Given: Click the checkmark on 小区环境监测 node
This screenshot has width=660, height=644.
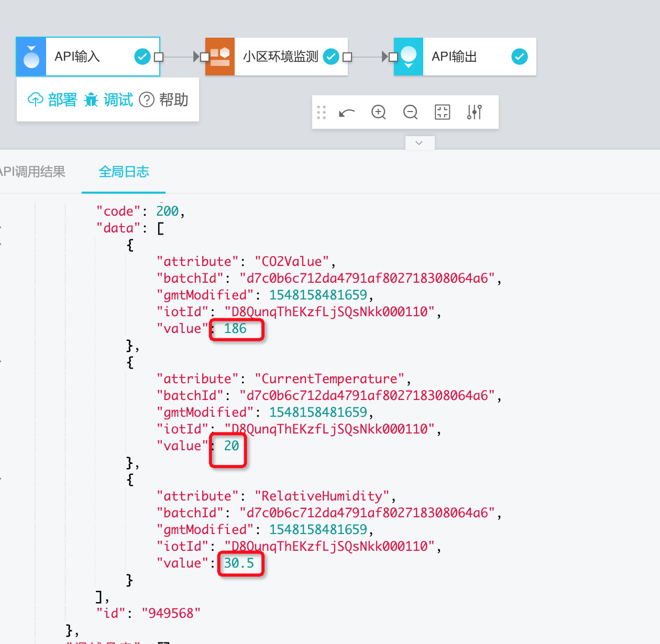Looking at the screenshot, I should 331,57.
